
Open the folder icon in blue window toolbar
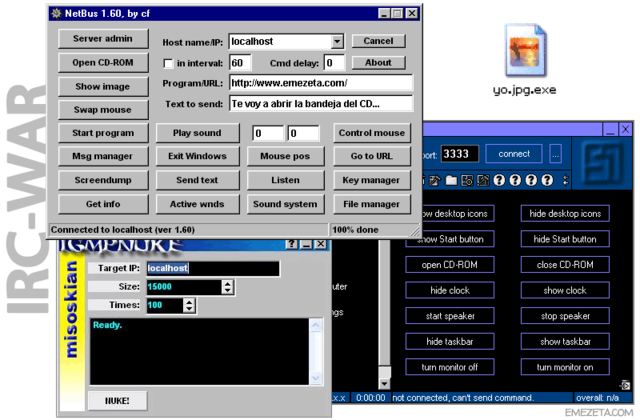[451, 180]
